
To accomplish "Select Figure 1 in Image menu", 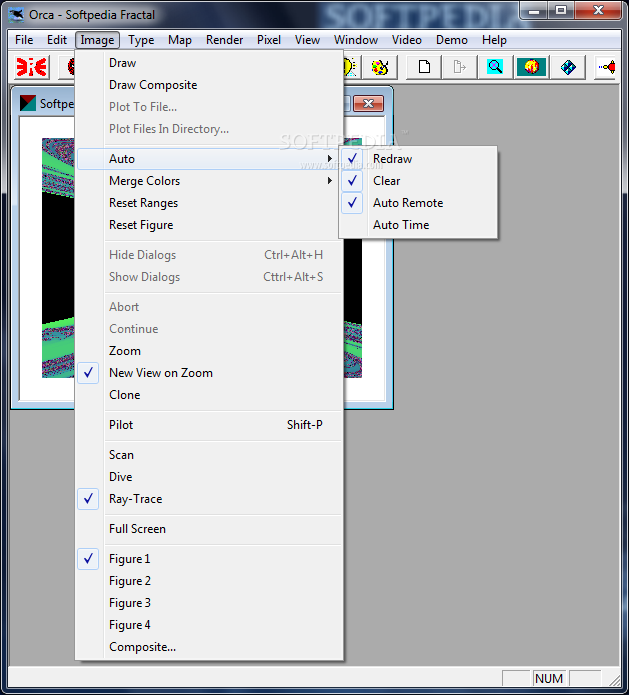I will tap(209, 559).
